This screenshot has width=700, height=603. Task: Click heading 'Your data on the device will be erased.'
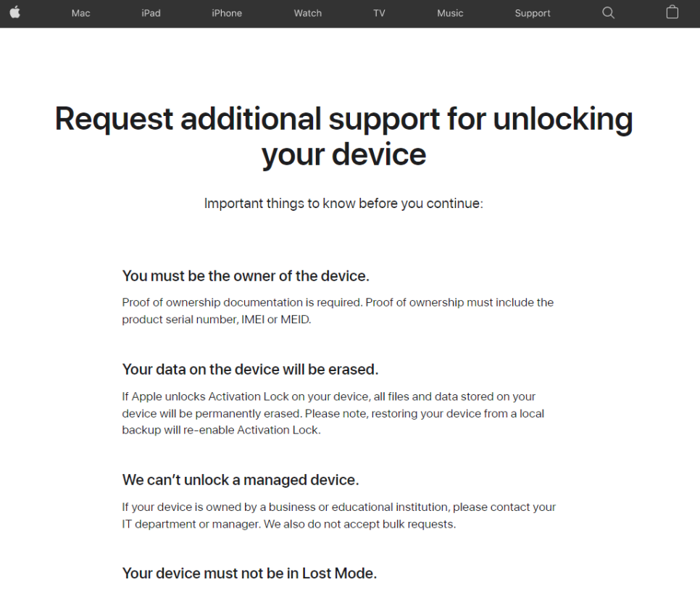pos(250,370)
